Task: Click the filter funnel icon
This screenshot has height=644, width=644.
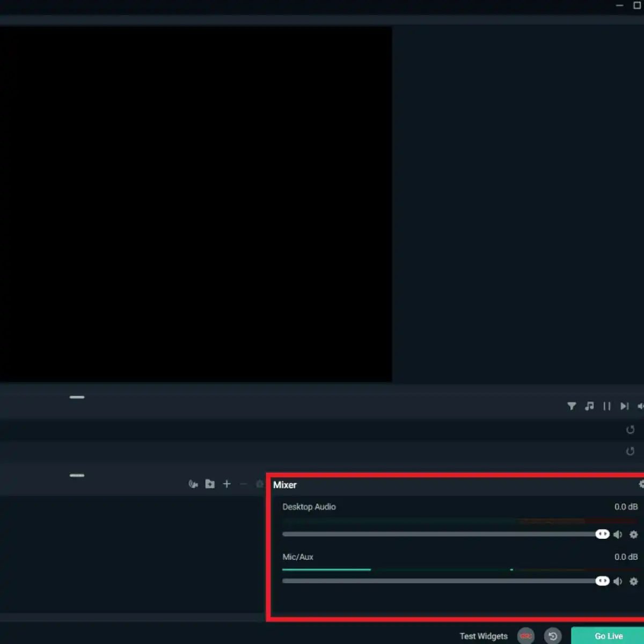Action: [572, 406]
